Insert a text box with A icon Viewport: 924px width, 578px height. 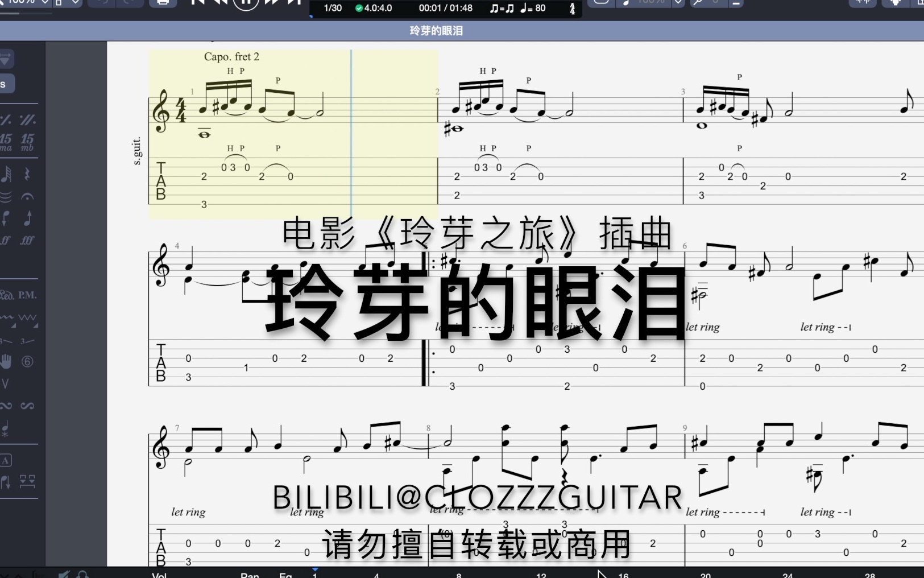tap(6, 460)
